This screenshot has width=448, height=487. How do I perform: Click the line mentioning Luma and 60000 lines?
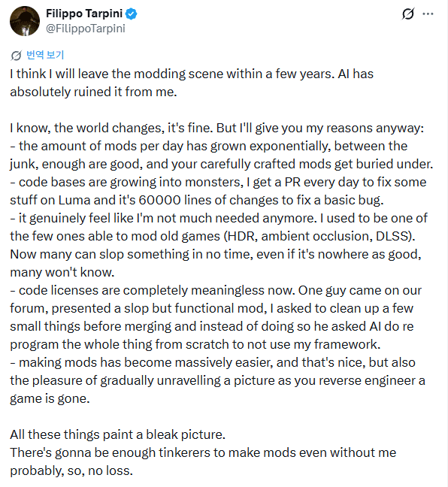(197, 200)
